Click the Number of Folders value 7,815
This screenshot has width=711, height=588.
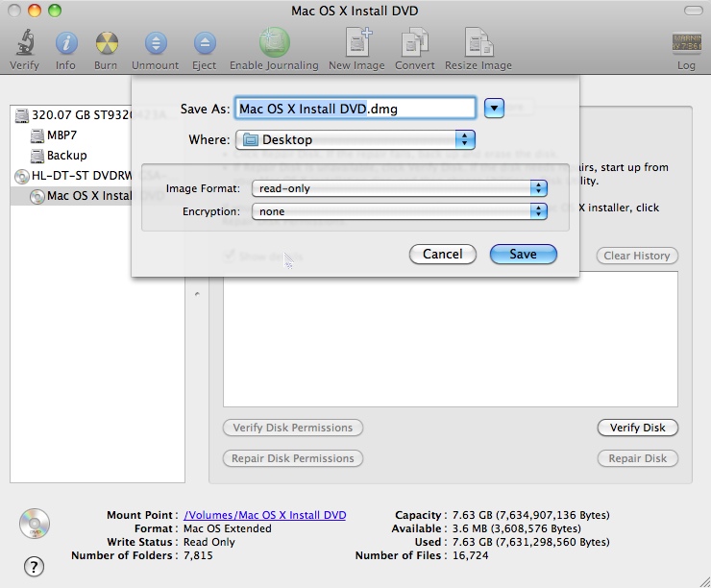(x=198, y=555)
